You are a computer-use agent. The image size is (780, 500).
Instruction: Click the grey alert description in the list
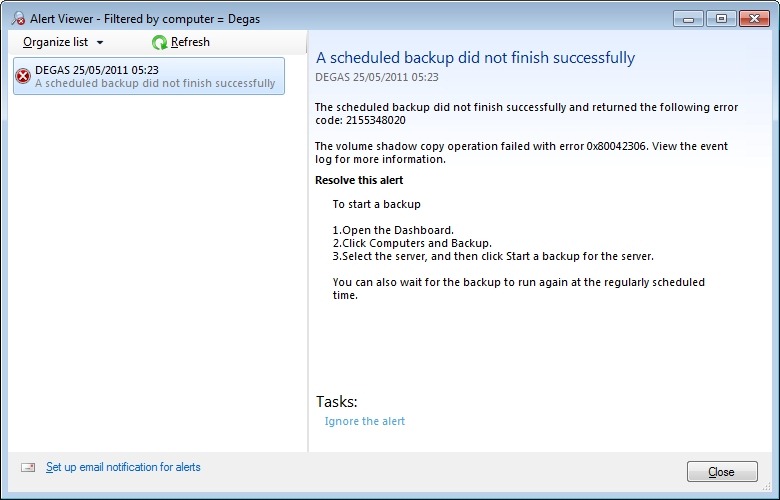pos(155,84)
